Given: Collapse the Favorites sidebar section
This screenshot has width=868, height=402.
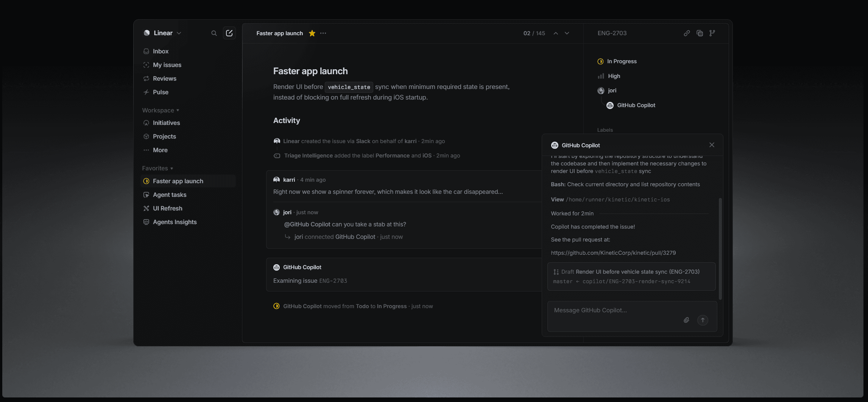Looking at the screenshot, I should (157, 168).
